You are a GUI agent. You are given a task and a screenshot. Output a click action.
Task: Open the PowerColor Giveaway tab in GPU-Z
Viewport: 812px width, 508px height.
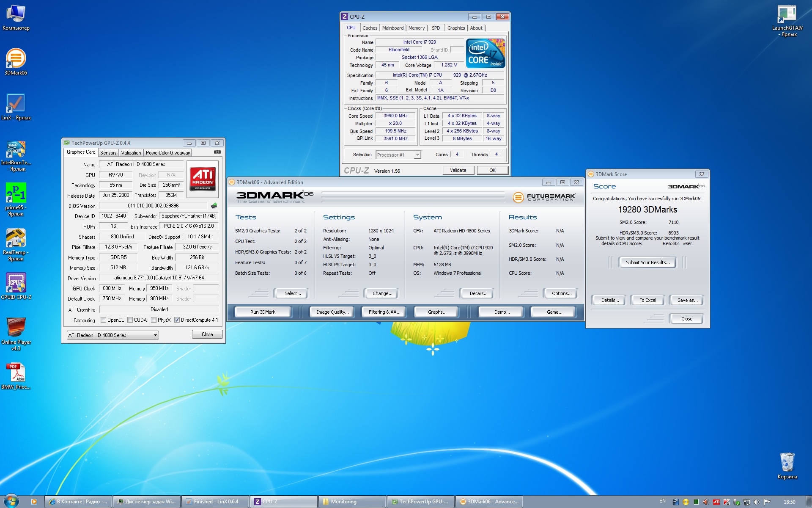click(168, 153)
